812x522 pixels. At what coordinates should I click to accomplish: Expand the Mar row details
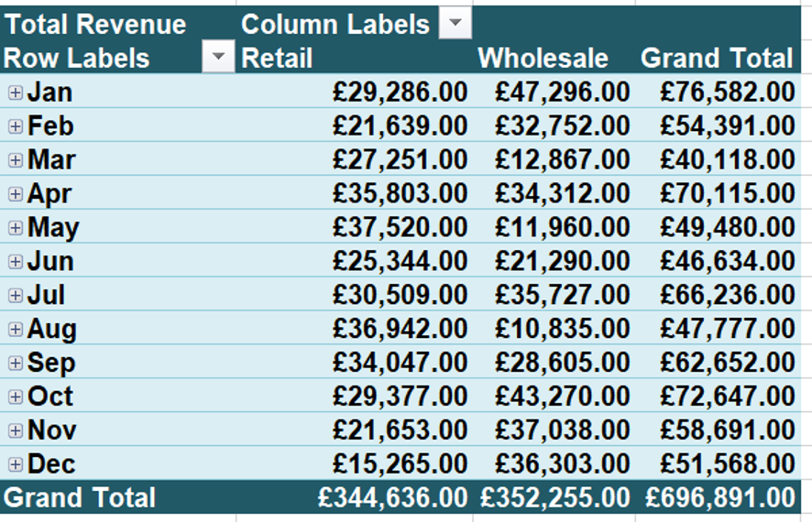(15, 160)
